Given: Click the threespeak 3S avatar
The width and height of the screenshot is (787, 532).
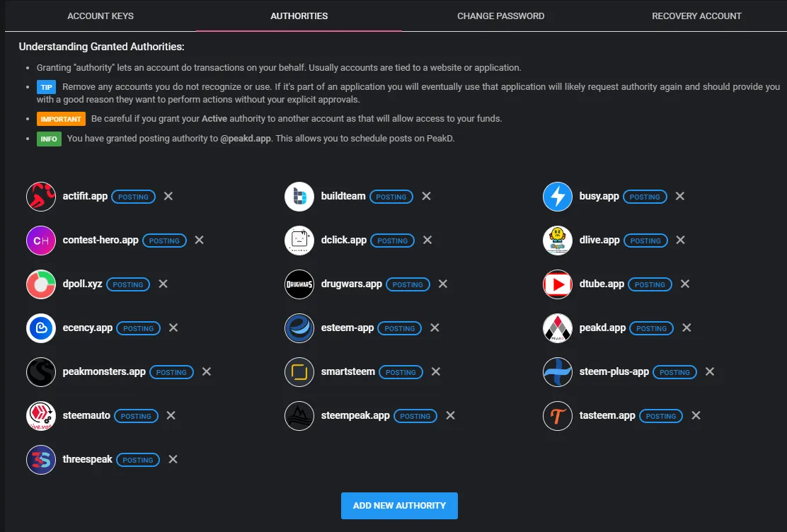Looking at the screenshot, I should 40,460.
